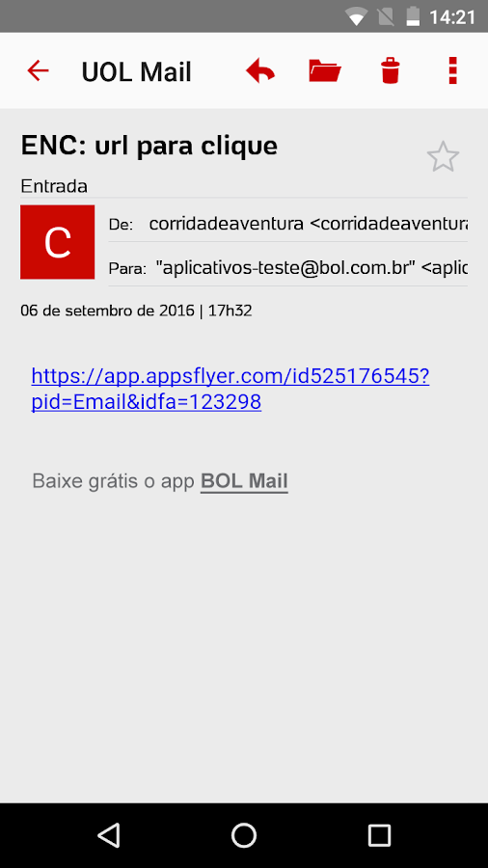
Task: Expand the De sender field
Action: click(x=287, y=224)
